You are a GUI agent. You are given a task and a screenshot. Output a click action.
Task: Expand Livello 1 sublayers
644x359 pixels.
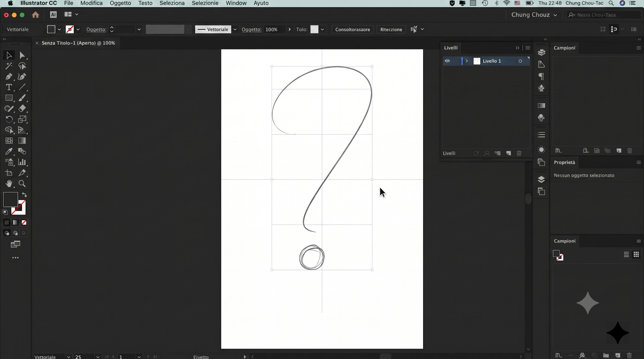click(467, 61)
